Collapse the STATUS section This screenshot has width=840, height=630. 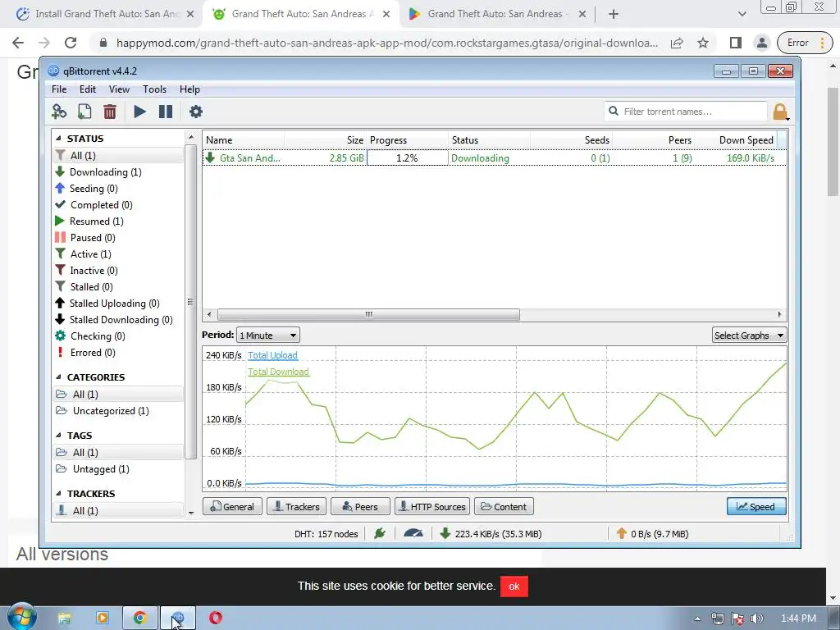point(58,138)
